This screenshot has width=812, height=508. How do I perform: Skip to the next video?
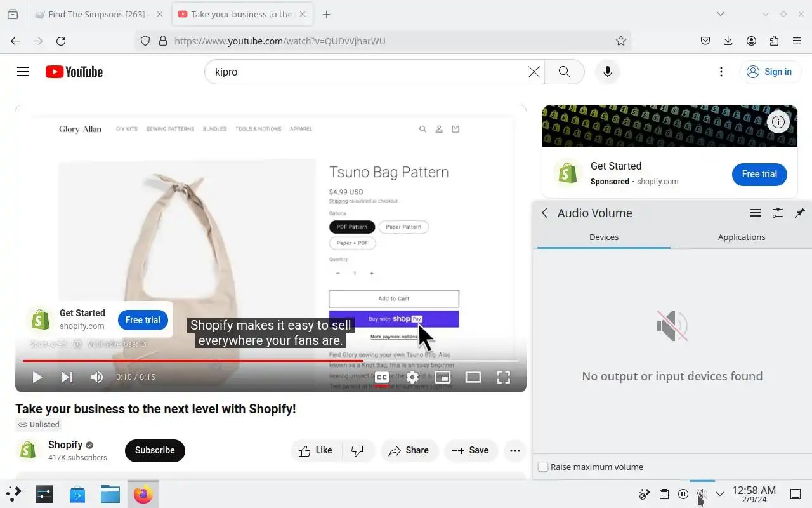pyautogui.click(x=67, y=377)
